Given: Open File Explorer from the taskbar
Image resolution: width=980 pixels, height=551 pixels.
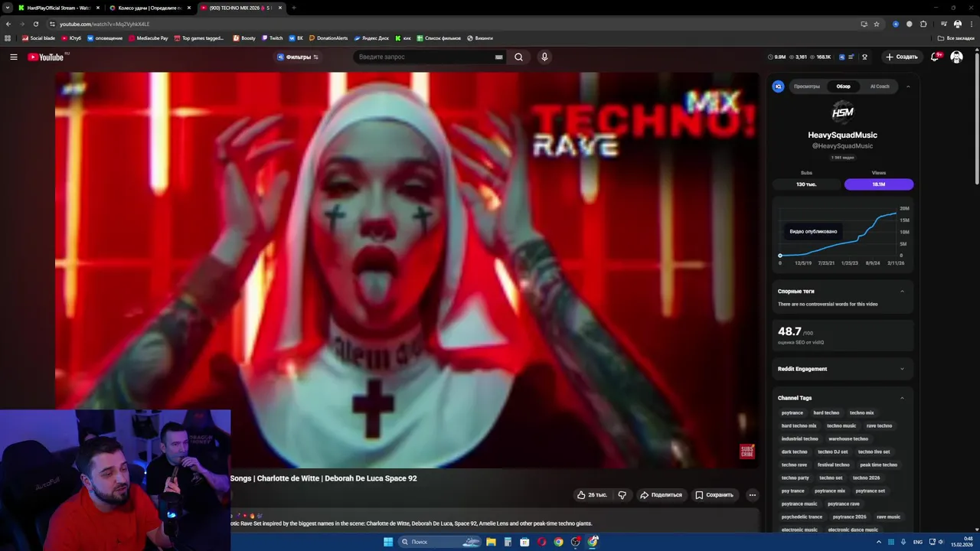Looking at the screenshot, I should pyautogui.click(x=491, y=542).
